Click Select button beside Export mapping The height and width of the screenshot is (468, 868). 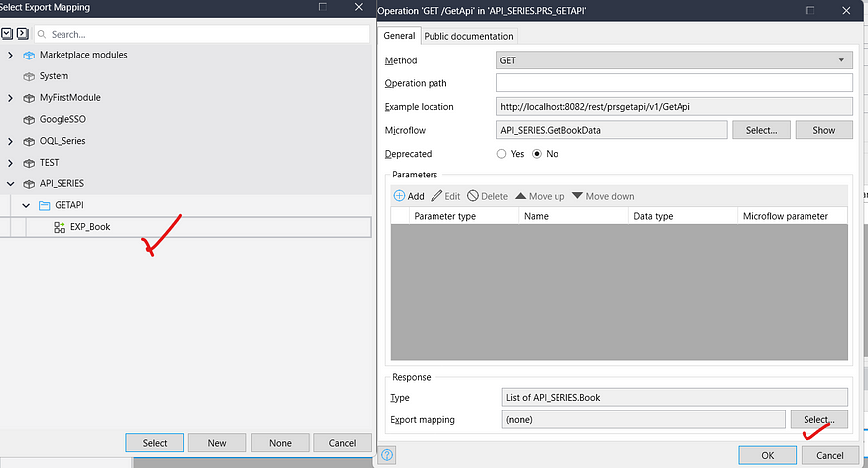(x=818, y=419)
